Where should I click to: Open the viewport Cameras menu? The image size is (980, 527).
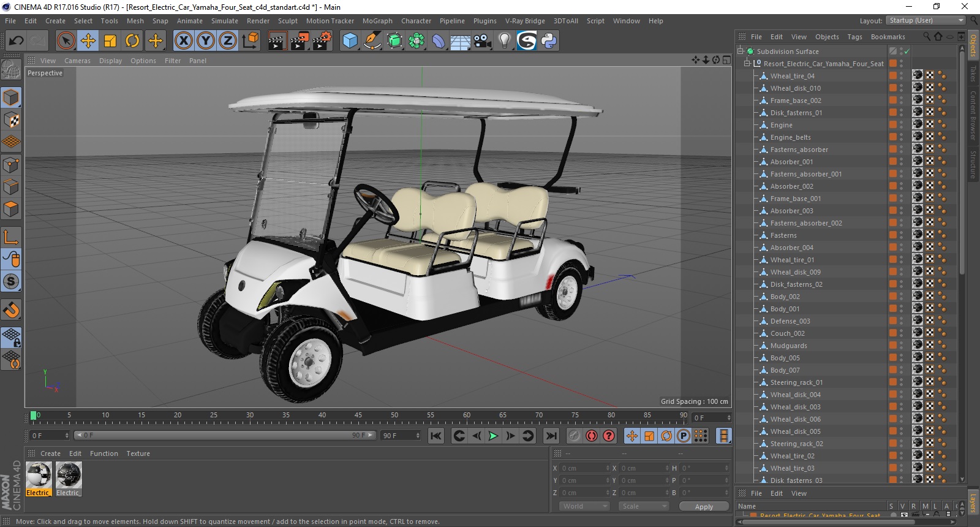pos(77,61)
